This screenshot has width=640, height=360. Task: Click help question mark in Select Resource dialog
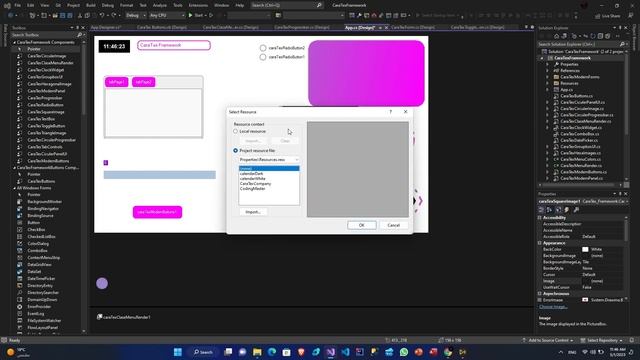pyautogui.click(x=391, y=112)
